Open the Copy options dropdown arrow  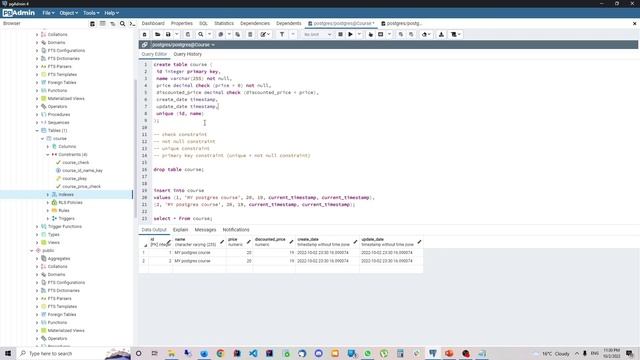(x=229, y=35)
